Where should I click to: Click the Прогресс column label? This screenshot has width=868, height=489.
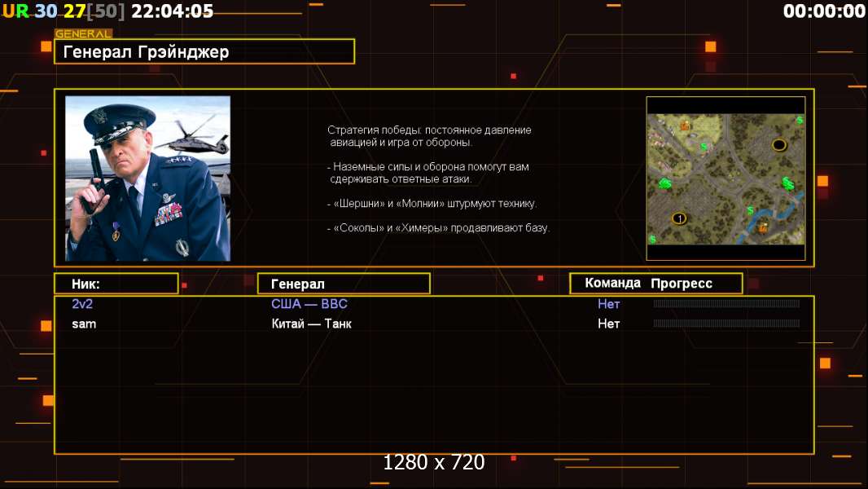[682, 284]
